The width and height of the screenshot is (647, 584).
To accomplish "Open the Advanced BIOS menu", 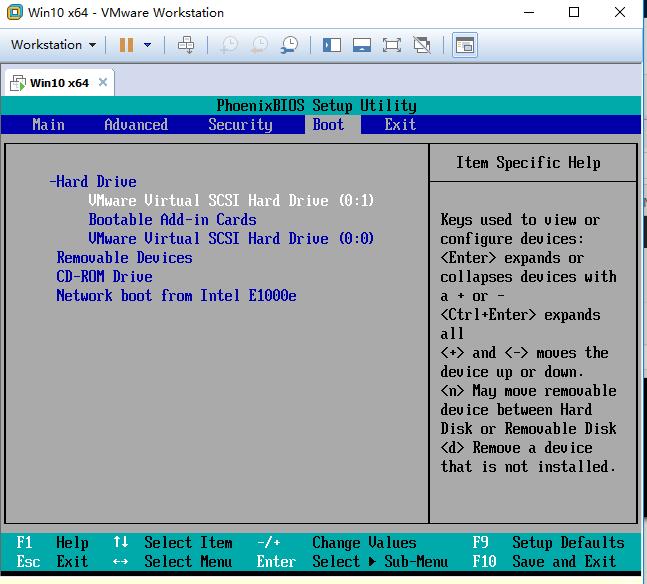I will point(136,124).
